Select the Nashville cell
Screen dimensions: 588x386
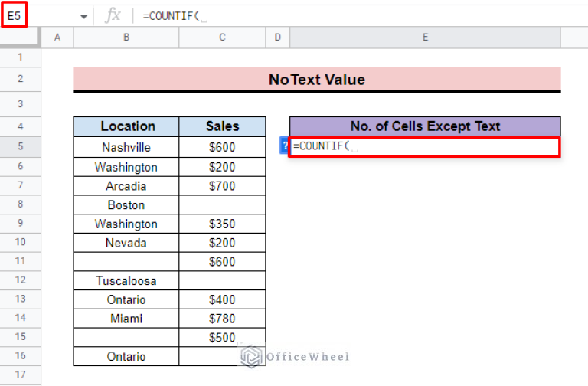(x=126, y=147)
